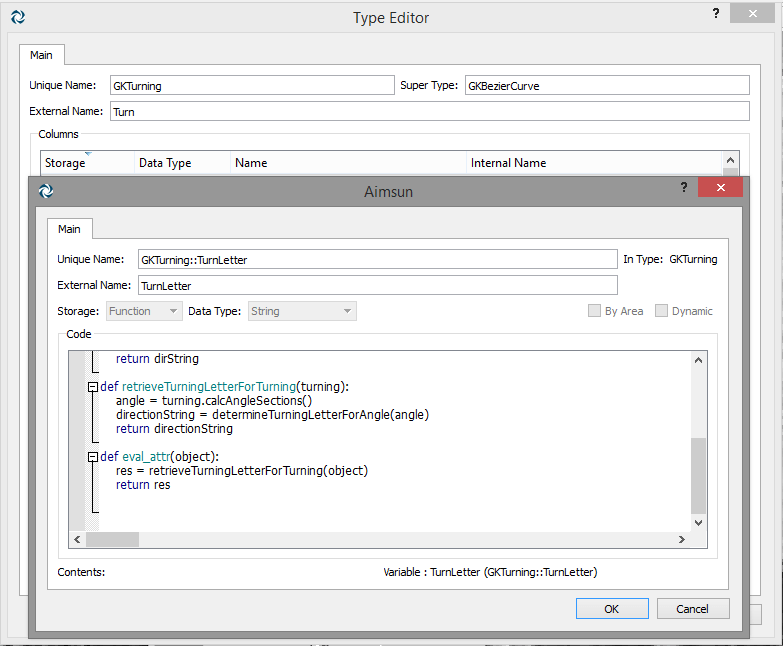Collapse the retrieveTurningLetterForTurning function fold marker

click(92, 387)
